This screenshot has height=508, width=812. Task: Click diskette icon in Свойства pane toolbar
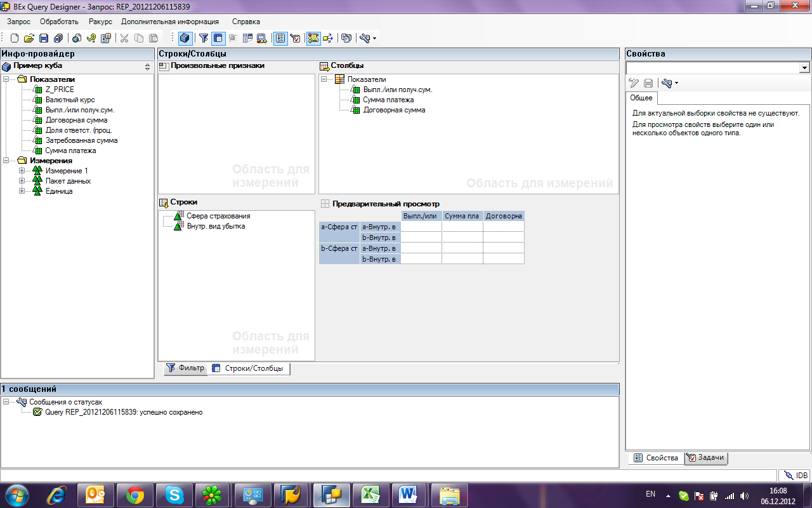648,83
